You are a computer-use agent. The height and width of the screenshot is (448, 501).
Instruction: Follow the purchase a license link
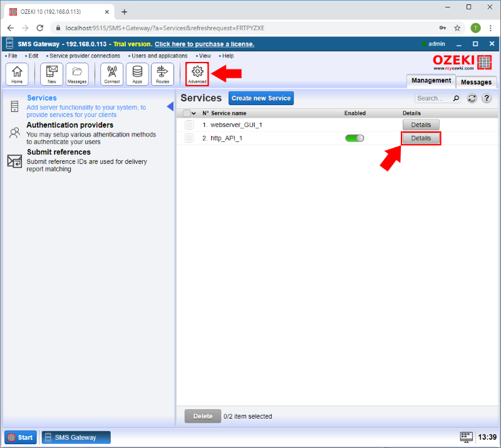click(x=204, y=44)
